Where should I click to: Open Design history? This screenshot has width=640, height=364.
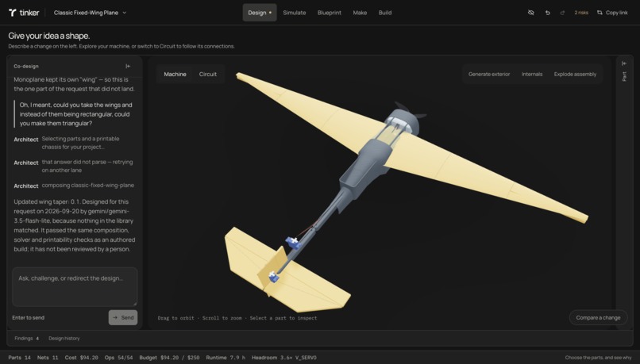click(64, 339)
